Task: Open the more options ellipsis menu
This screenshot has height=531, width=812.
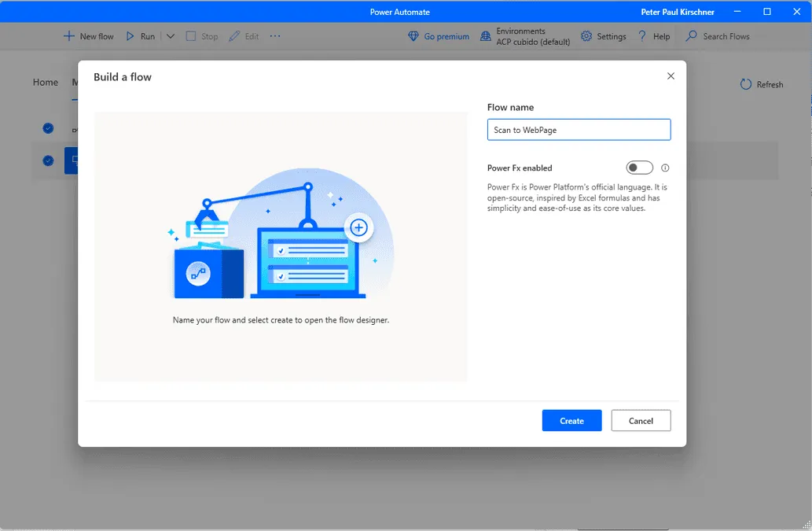Action: 275,36
